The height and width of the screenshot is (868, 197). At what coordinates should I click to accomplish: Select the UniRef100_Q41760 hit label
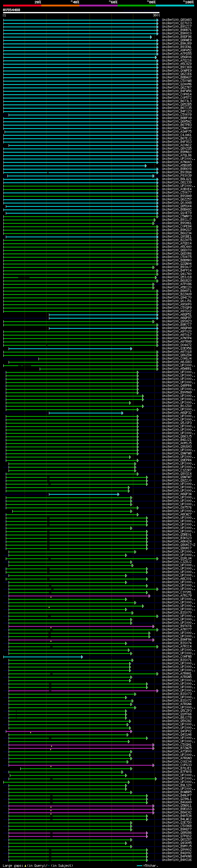(177, 274)
